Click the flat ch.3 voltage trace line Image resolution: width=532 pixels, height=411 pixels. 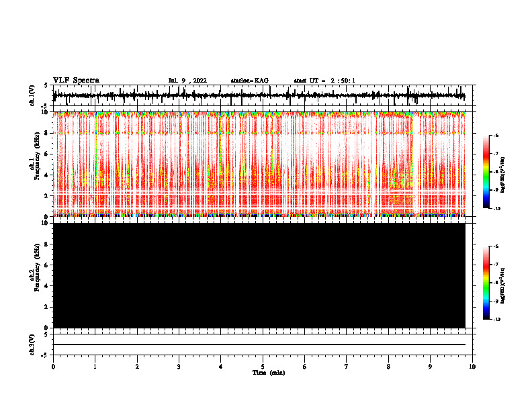(259, 345)
